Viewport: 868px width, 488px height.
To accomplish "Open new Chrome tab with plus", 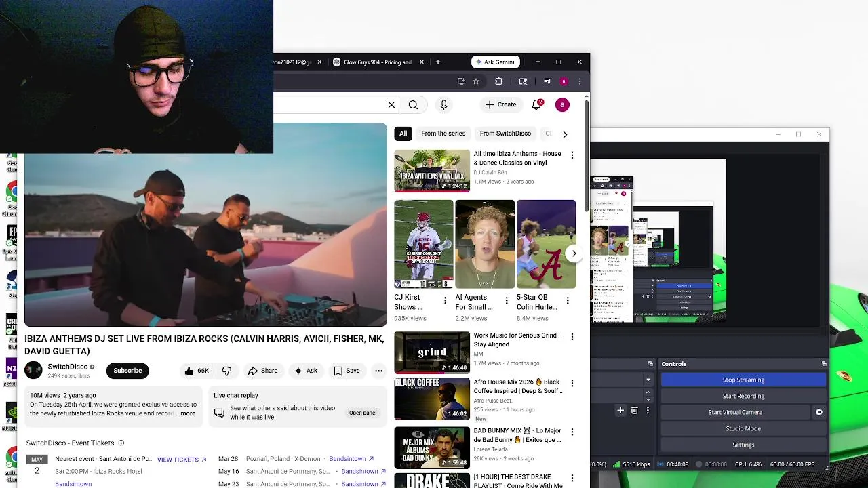I will click(x=438, y=62).
